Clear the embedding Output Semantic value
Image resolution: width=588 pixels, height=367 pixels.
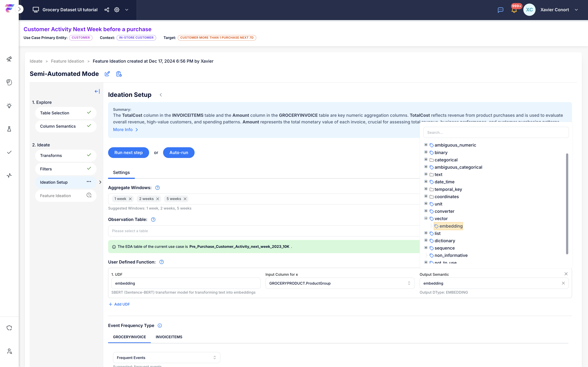[x=563, y=283]
